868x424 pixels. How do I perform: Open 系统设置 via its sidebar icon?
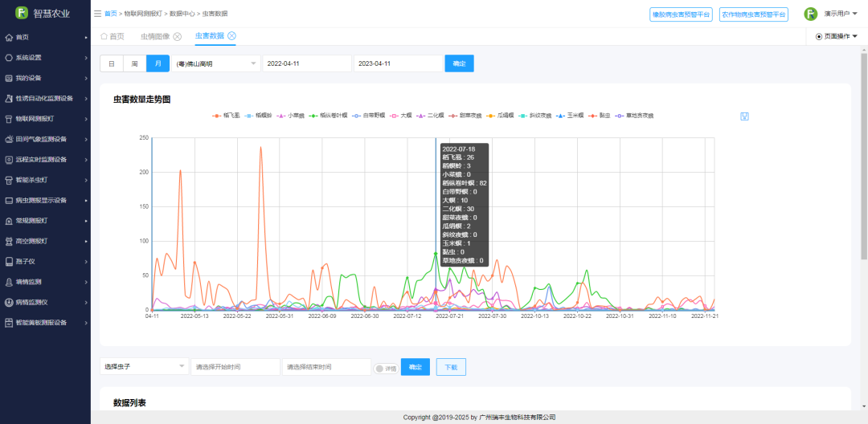coord(9,58)
